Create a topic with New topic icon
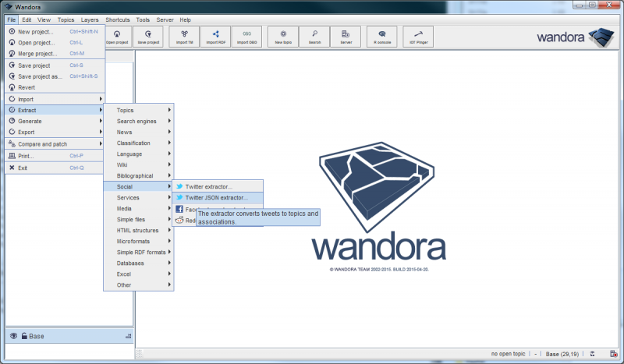The image size is (624, 364). (x=282, y=36)
